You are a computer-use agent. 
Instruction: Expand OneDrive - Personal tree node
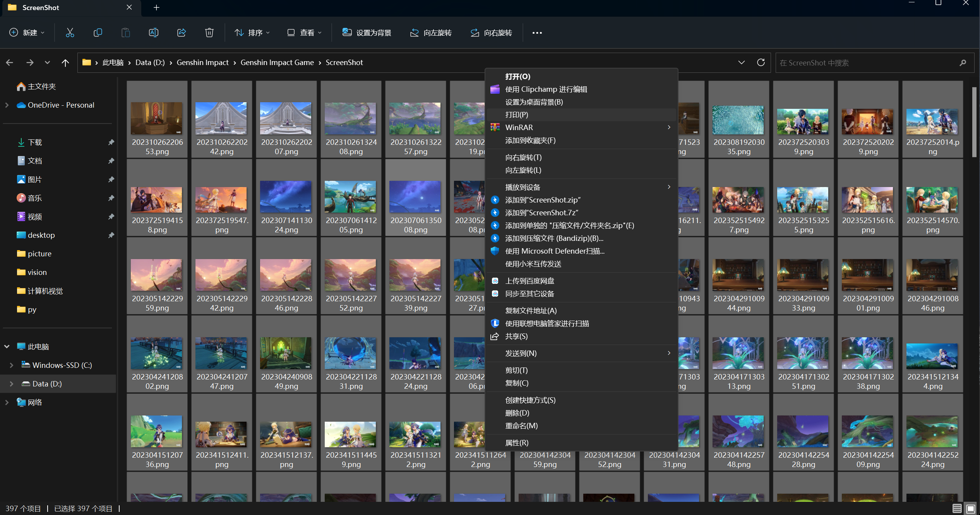pyautogui.click(x=7, y=105)
